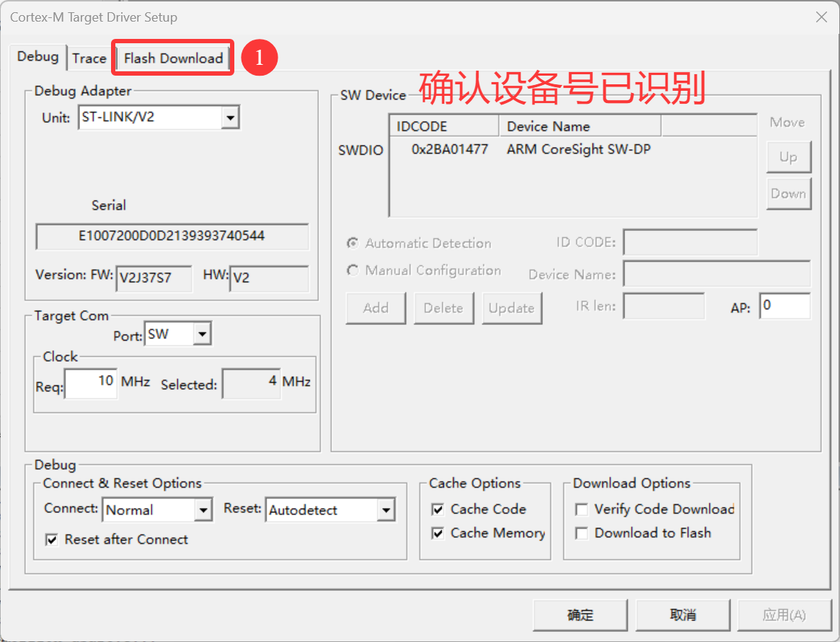
Task: Open the Trace tab
Action: pyautogui.click(x=89, y=58)
